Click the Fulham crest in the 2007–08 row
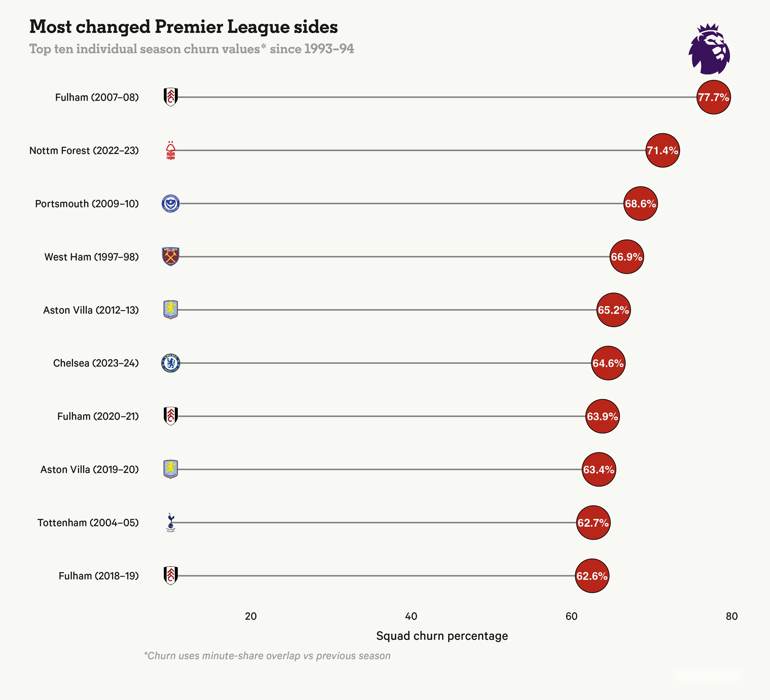 [170, 97]
